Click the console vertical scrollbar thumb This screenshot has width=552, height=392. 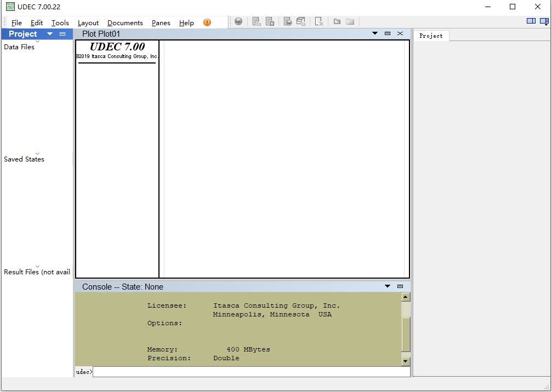click(x=406, y=335)
